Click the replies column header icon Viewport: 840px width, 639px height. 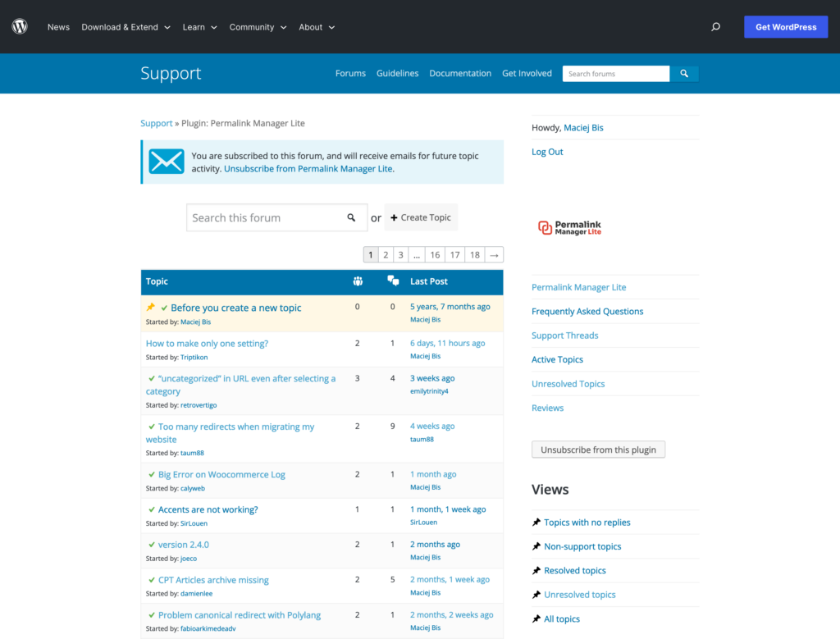(x=393, y=281)
